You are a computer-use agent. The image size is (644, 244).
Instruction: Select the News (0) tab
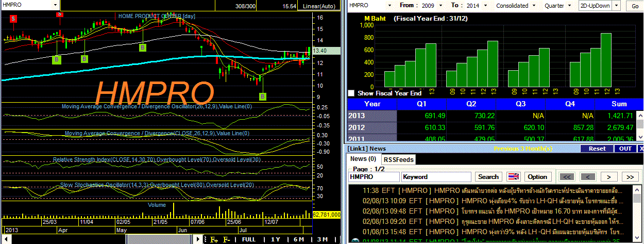pos(363,159)
